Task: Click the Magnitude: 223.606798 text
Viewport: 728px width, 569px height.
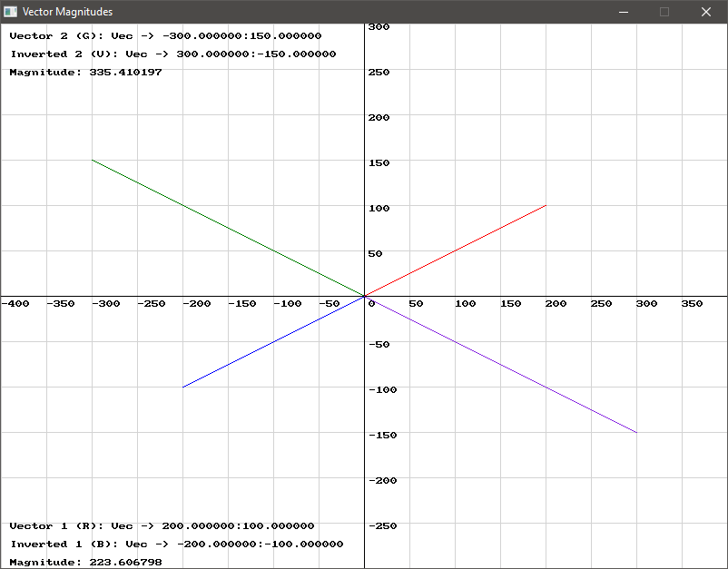Action: [x=86, y=561]
